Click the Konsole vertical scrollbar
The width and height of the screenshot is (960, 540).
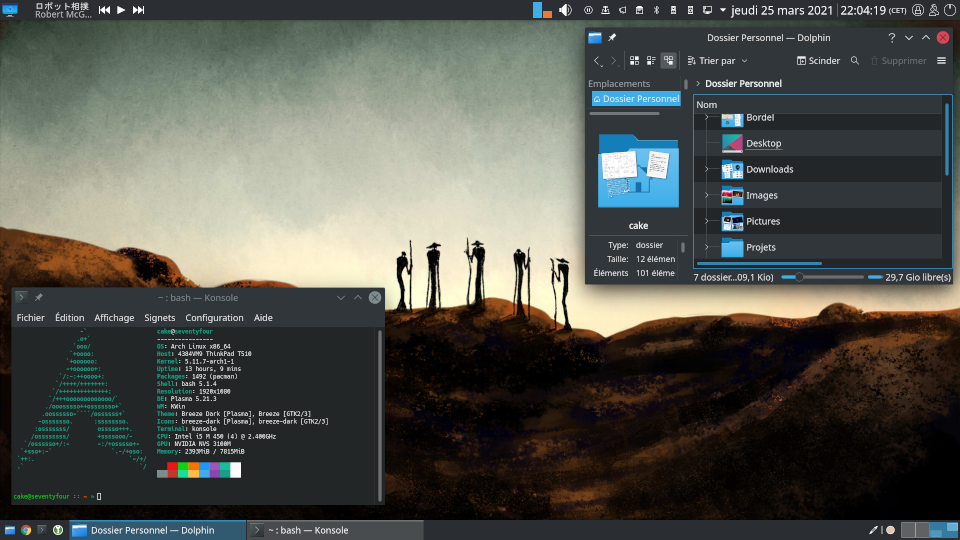coord(380,416)
